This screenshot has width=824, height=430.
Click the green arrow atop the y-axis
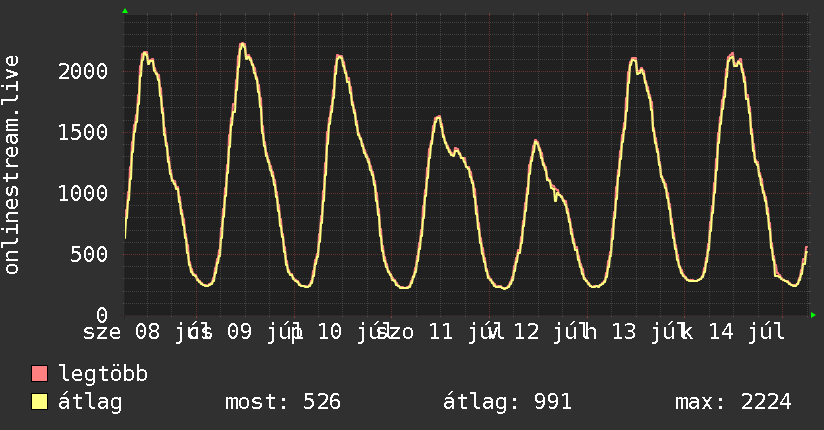pyautogui.click(x=125, y=11)
